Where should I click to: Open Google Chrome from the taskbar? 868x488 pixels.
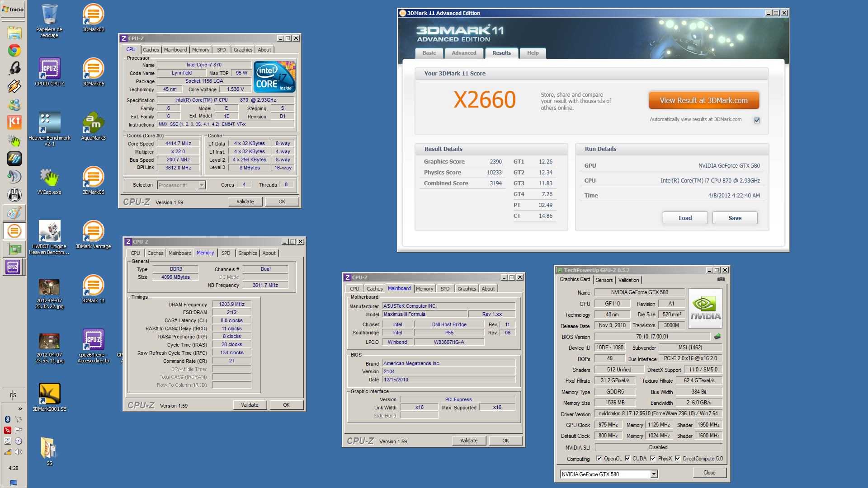pos(14,50)
